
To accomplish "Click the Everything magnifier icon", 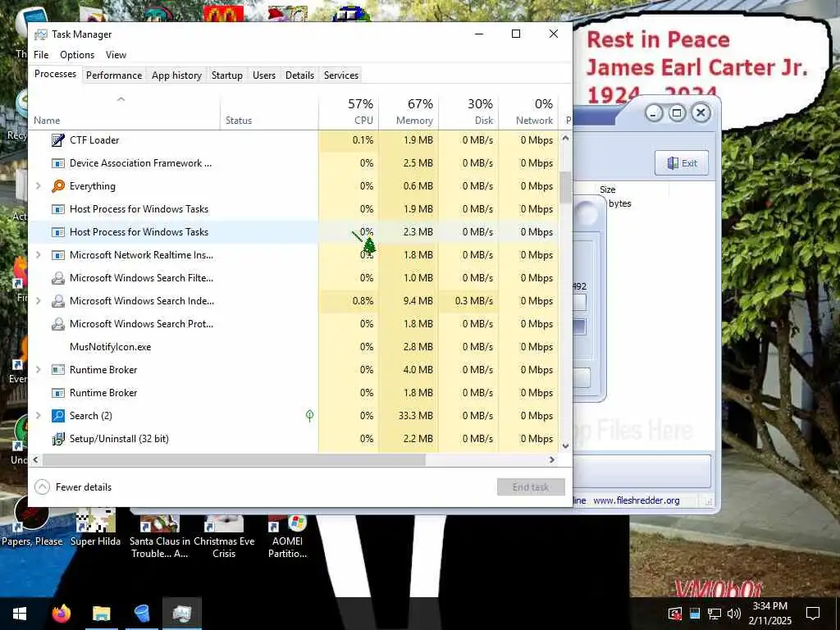I will 58,186.
